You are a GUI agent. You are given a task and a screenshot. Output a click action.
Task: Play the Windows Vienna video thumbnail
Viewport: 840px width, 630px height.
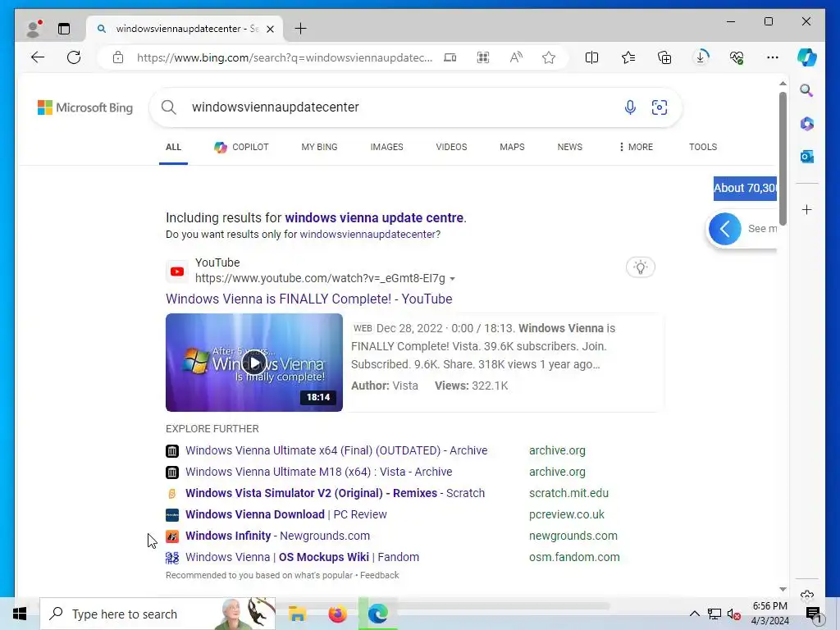click(x=254, y=363)
